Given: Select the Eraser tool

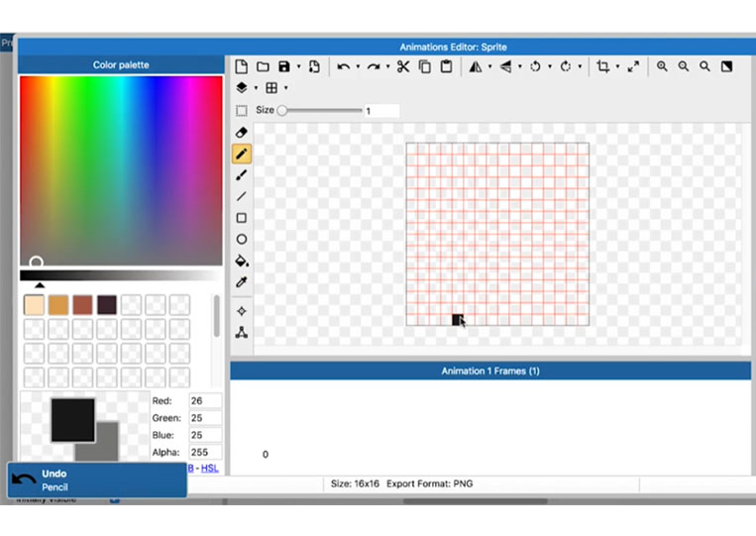Looking at the screenshot, I should point(242,133).
